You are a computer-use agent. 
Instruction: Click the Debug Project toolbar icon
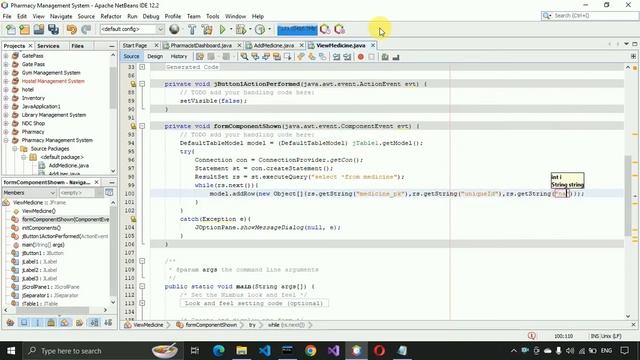[241, 29]
